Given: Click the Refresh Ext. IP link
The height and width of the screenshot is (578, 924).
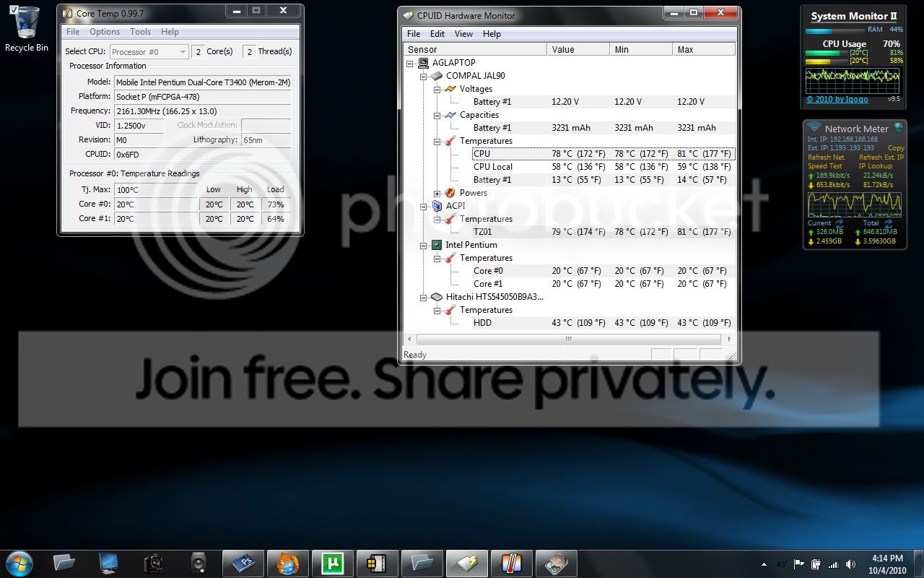Looking at the screenshot, I should click(881, 158).
